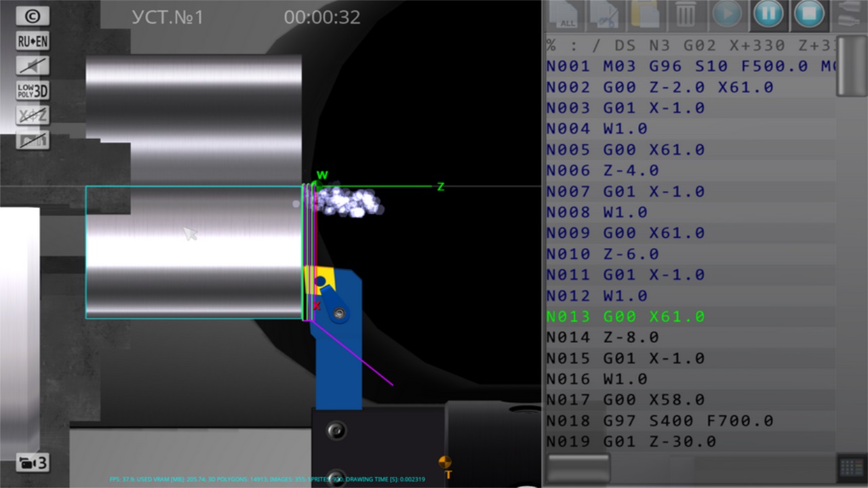Select line N016 W1.0
Image resolution: width=868 pixels, height=488 pixels.
pyautogui.click(x=690, y=379)
